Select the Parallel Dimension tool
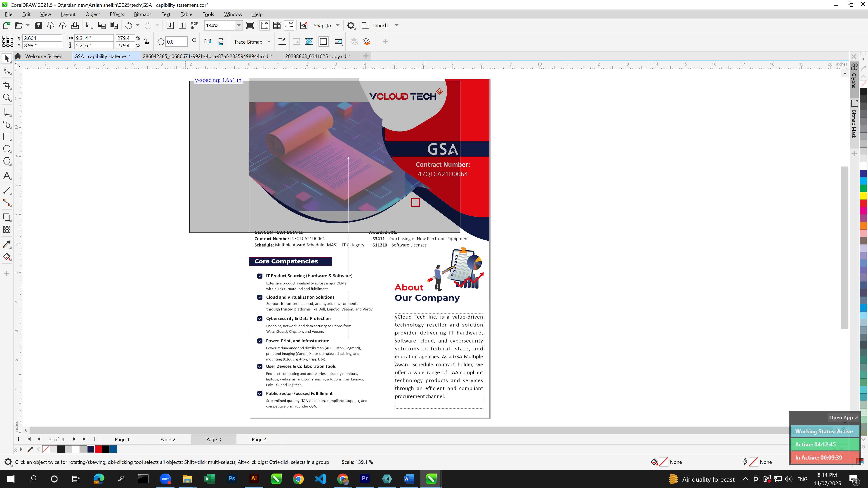The height and width of the screenshot is (488, 868). (x=7, y=190)
